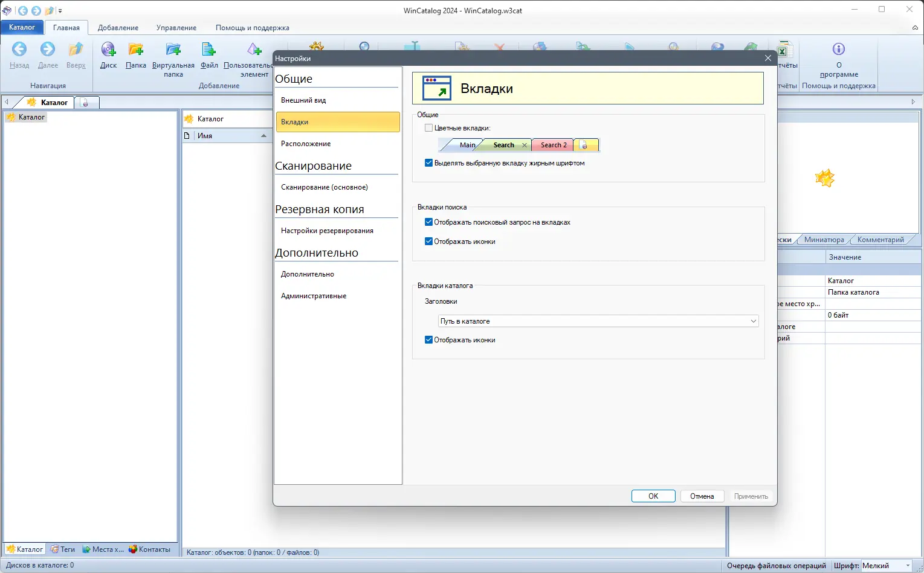The image size is (924, 573).
Task: Toggle bold font for selected tab checkbox
Action: click(x=428, y=163)
